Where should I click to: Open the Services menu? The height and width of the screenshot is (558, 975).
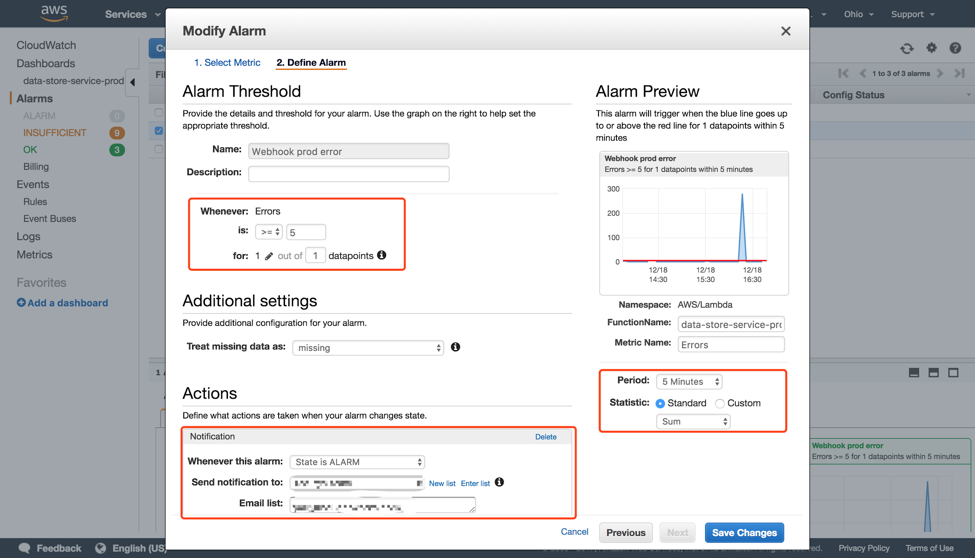[131, 14]
